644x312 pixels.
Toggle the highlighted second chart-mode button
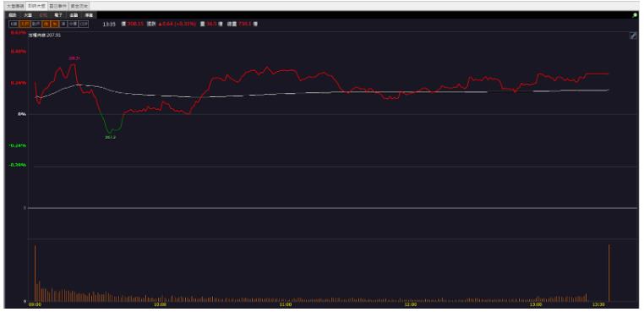[x=25, y=24]
